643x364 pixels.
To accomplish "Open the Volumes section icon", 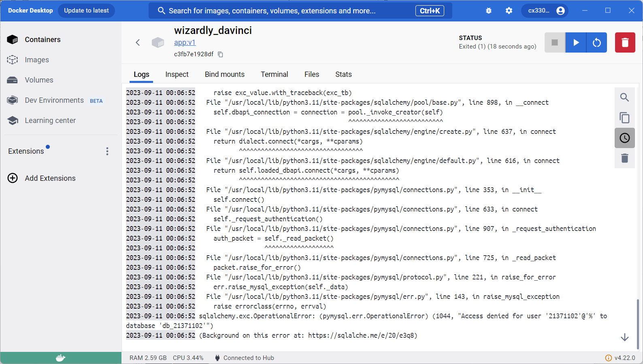I will coord(13,80).
